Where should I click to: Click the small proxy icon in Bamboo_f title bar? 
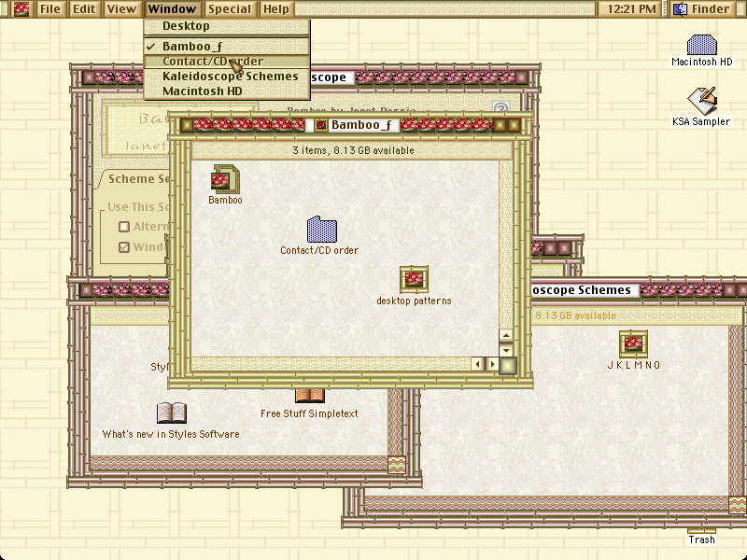pyautogui.click(x=321, y=125)
